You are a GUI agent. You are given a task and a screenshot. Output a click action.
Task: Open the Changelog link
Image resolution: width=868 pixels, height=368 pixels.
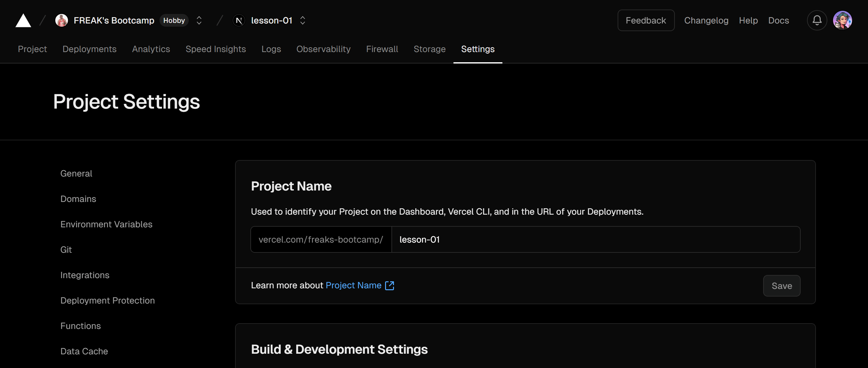click(x=706, y=21)
